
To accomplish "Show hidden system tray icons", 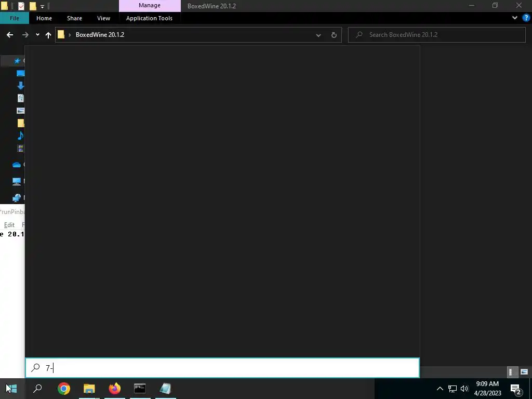I will coord(440,389).
